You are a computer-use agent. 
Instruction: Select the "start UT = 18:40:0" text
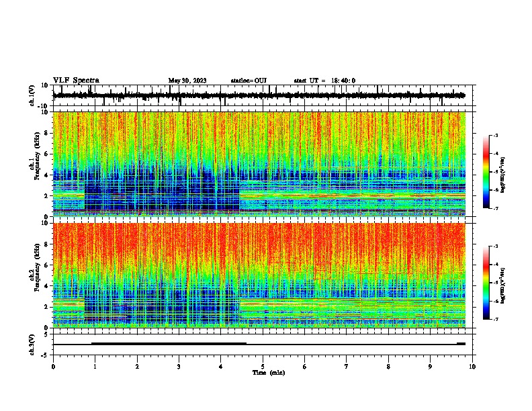(x=324, y=81)
